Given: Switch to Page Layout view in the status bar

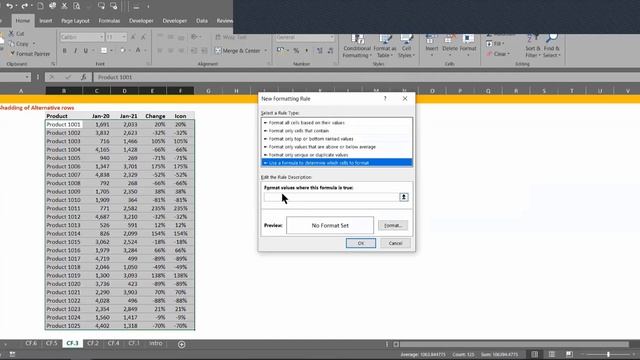Looking at the screenshot, I should pos(551,354).
